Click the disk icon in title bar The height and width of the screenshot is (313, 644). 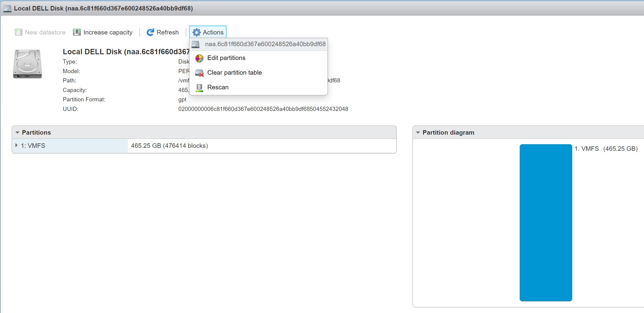tap(8, 9)
